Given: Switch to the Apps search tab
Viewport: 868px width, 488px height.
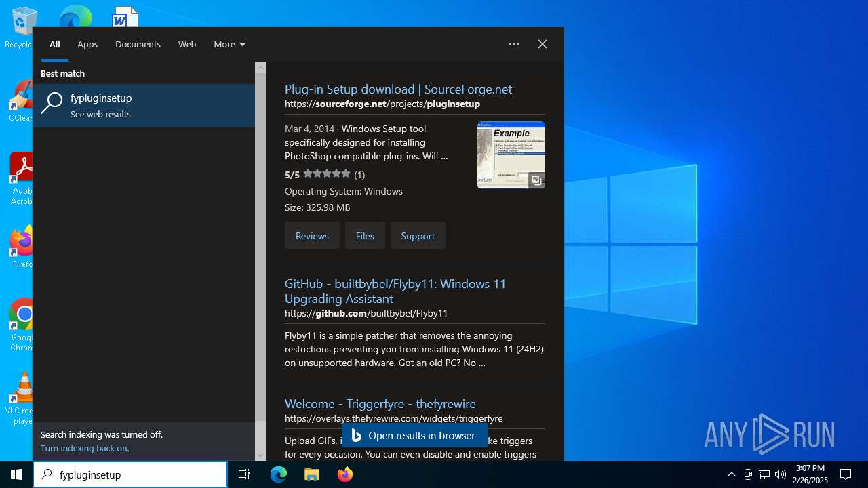Looking at the screenshot, I should click(87, 44).
